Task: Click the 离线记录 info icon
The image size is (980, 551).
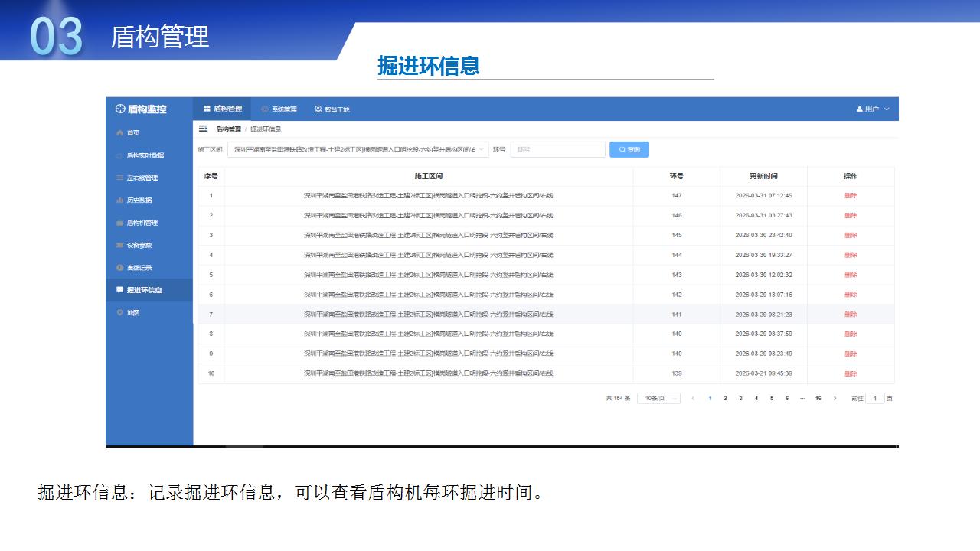Action: pyautogui.click(x=119, y=268)
